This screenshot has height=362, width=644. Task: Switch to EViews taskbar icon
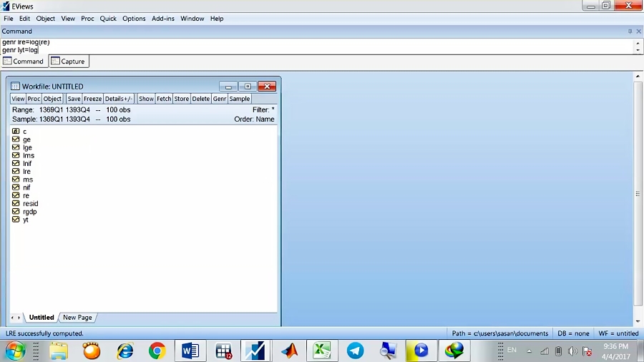pyautogui.click(x=255, y=351)
